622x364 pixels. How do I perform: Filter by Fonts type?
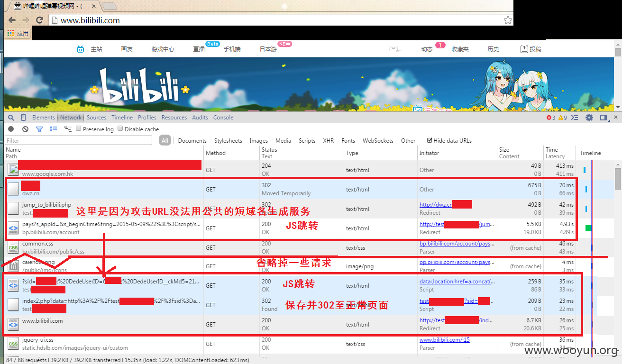point(348,141)
